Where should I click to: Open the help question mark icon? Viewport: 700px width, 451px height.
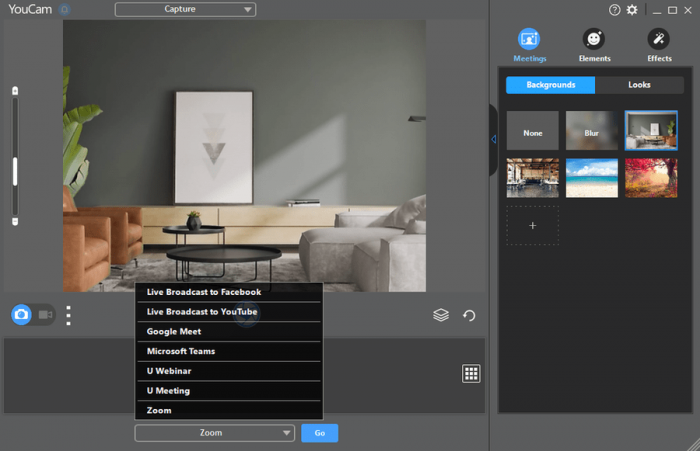click(x=614, y=10)
